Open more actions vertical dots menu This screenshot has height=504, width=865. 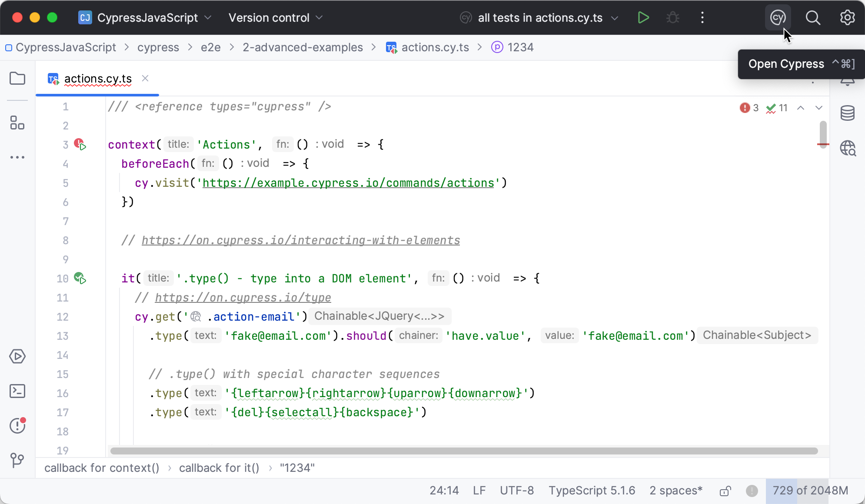click(x=702, y=18)
